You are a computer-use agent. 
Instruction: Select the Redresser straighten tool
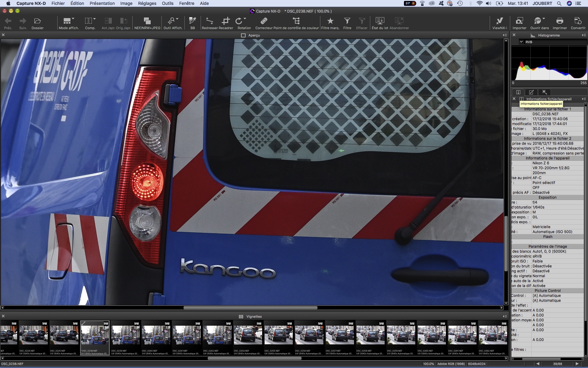pyautogui.click(x=209, y=23)
